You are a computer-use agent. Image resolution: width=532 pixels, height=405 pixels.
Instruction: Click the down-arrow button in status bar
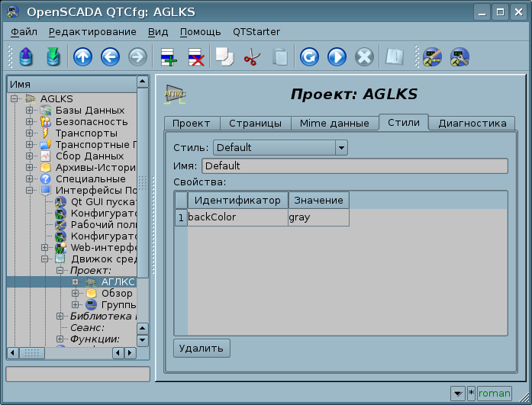pyautogui.click(x=458, y=393)
